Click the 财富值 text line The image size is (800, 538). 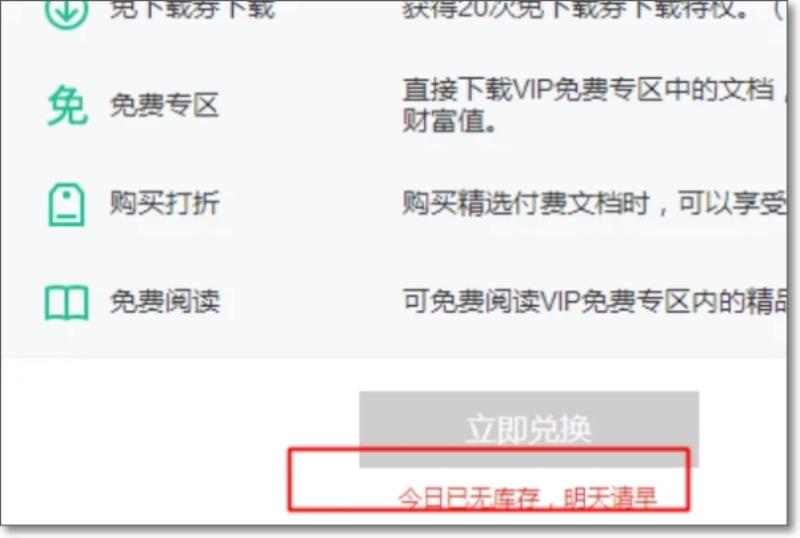449,122
